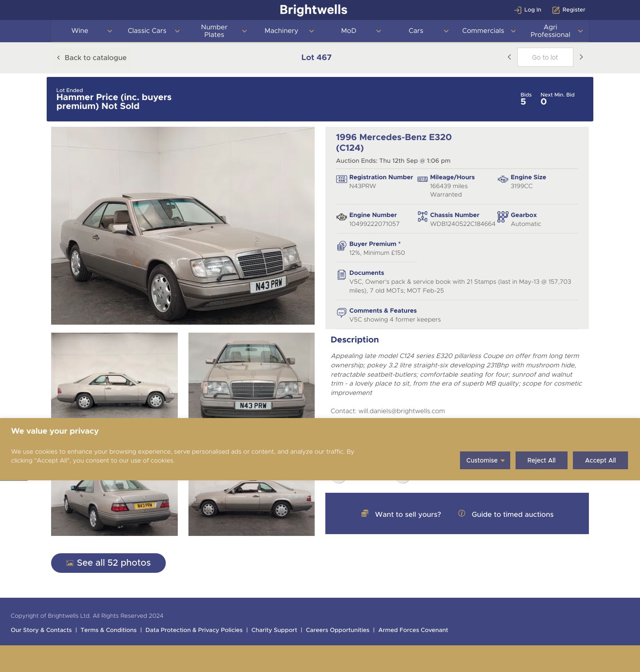Open the MoD navigation item

tap(349, 31)
